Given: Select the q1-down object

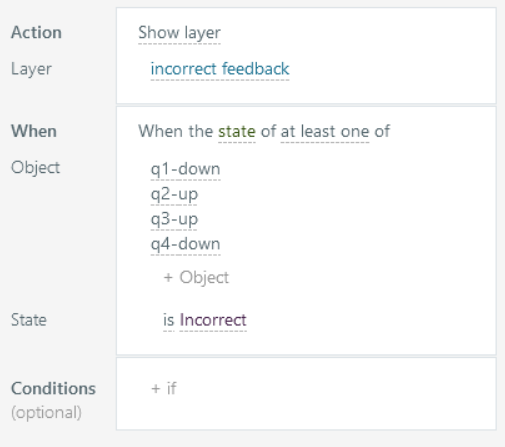Looking at the screenshot, I should pyautogui.click(x=185, y=169).
